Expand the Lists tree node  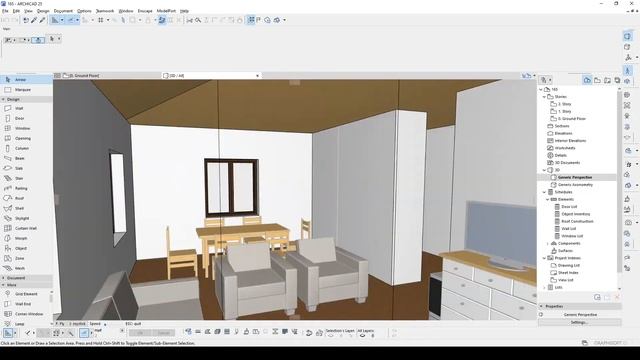544,287
